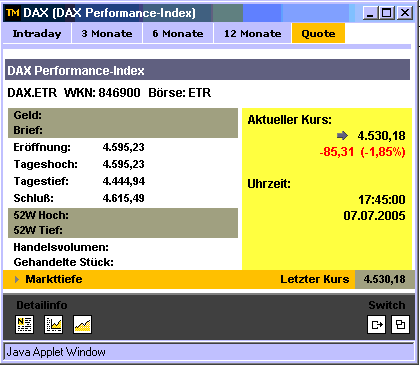Click the Java Applet Window status bar
The width and height of the screenshot is (420, 365).
point(209,352)
